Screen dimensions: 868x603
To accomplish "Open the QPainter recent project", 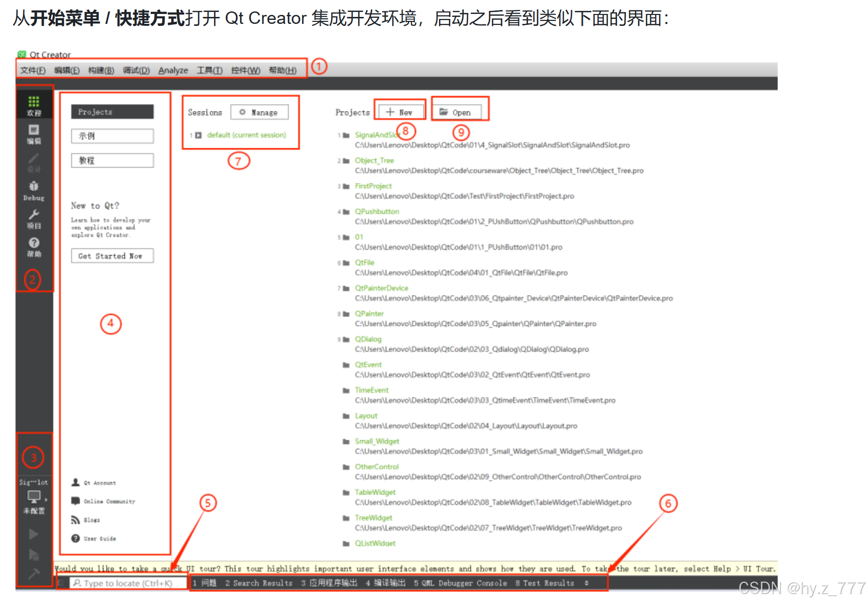I will coord(369,313).
